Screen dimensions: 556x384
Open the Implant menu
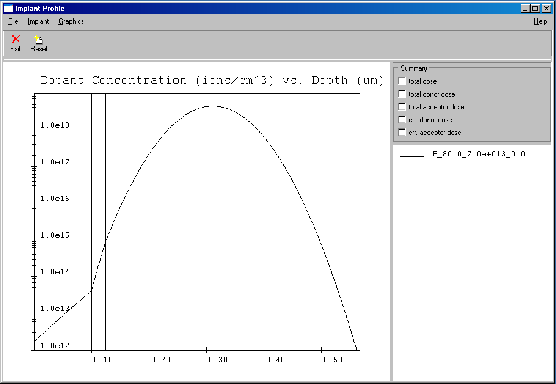pos(38,22)
